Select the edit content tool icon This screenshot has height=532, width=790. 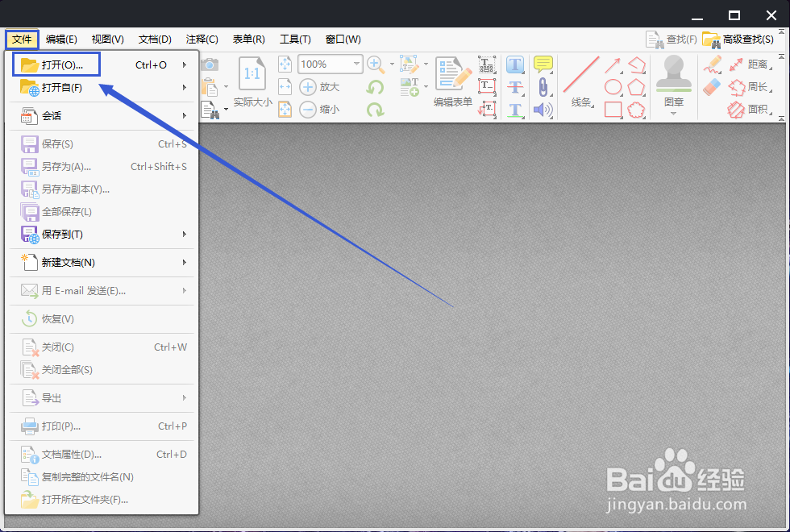(410, 64)
